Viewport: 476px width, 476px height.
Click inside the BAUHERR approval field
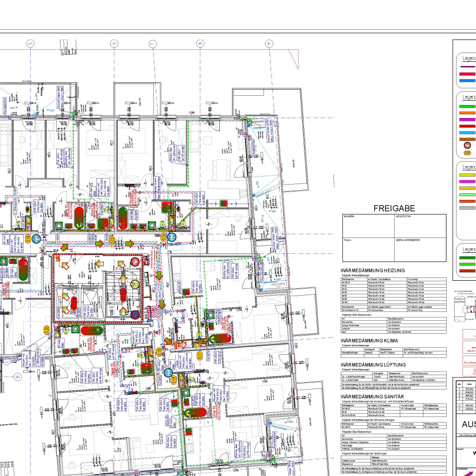coord(368,227)
